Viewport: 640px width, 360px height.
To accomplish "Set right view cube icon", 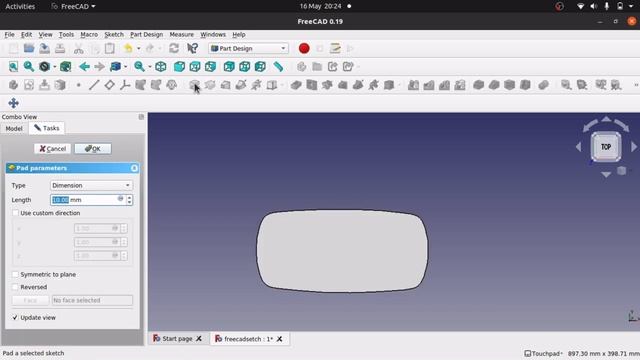I will pyautogui.click(x=210, y=67).
